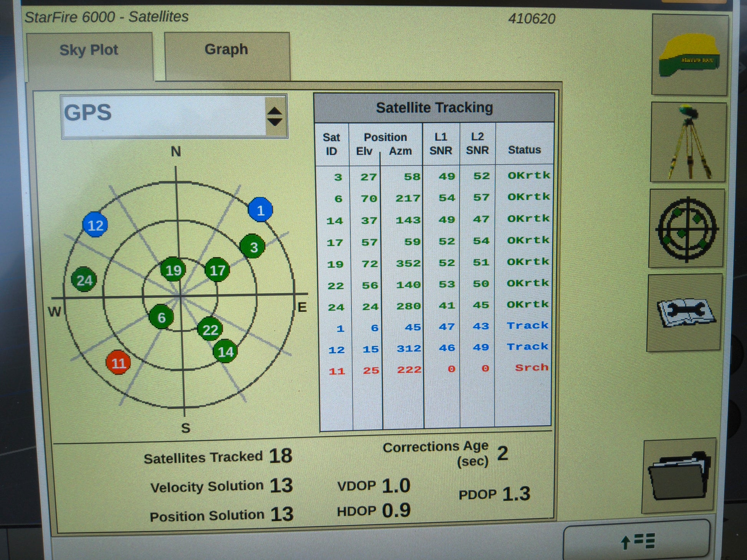747x560 pixels.
Task: Open the StarFire receiver icon
Action: pyautogui.click(x=689, y=55)
